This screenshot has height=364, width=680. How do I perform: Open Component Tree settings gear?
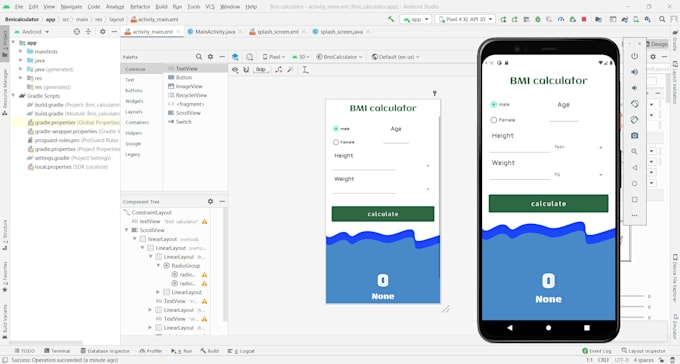(210, 201)
